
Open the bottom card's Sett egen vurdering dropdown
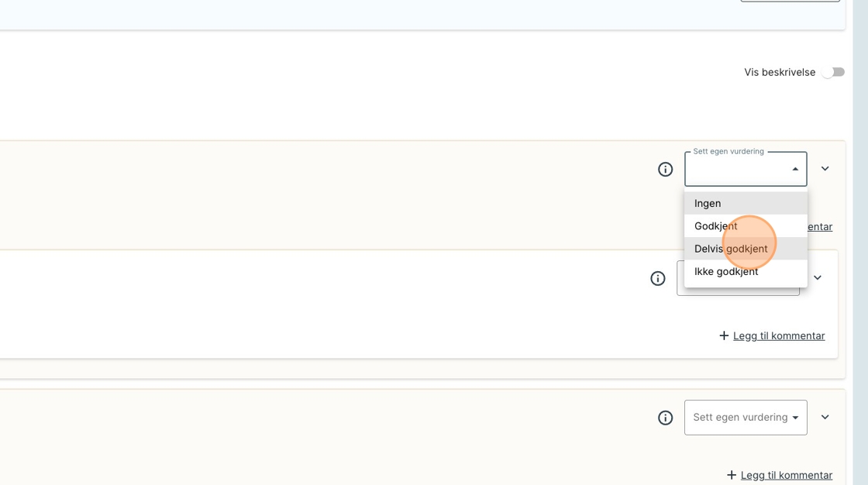(x=745, y=418)
